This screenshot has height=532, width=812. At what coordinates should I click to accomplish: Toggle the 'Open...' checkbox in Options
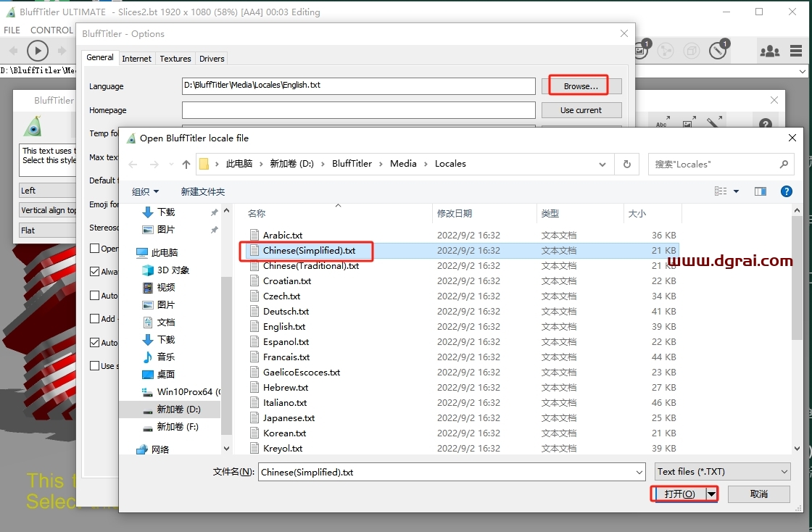tap(95, 248)
